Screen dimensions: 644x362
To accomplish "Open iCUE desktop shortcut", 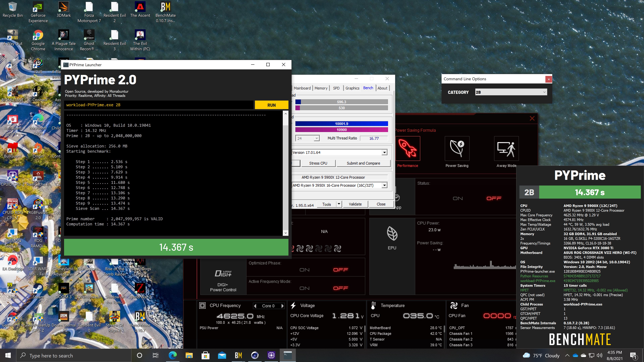I will pos(38,66).
